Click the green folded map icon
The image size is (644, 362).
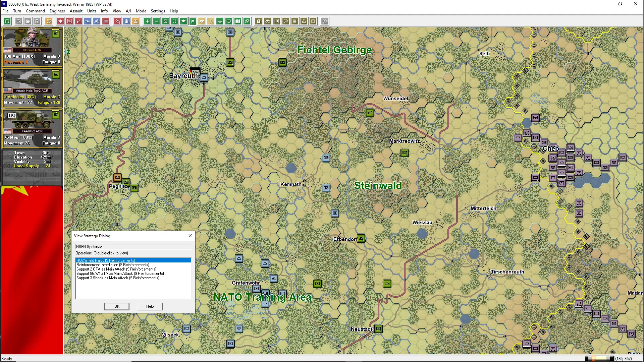pyautogui.click(x=238, y=21)
